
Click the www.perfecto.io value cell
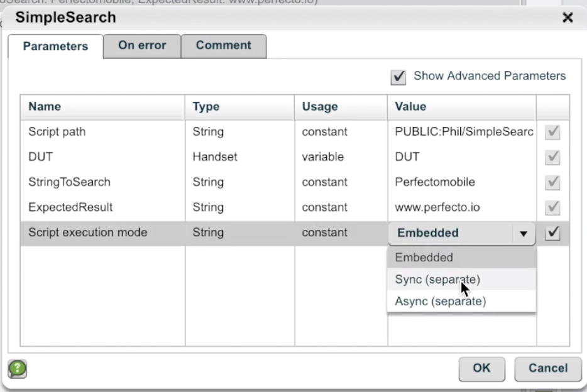[x=437, y=207]
